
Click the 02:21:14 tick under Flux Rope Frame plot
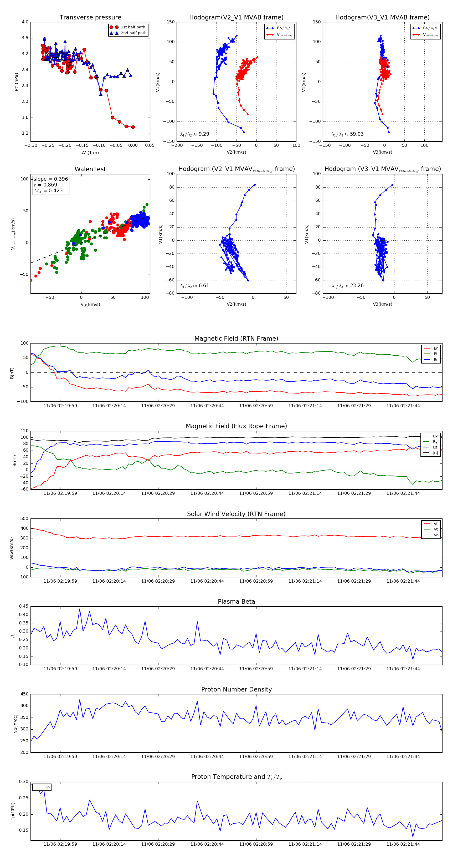305,493
